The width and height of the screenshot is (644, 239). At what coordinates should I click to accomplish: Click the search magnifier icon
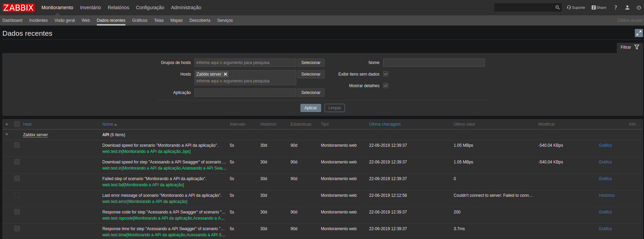pos(557,7)
